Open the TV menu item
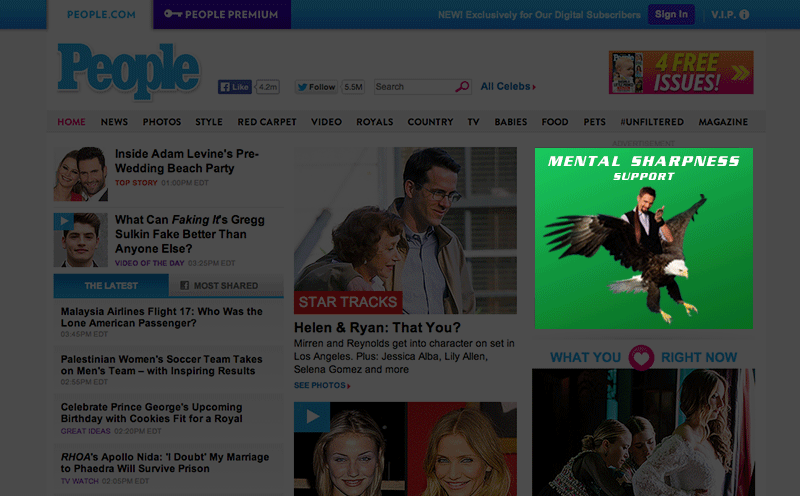800x496 pixels. (473, 122)
